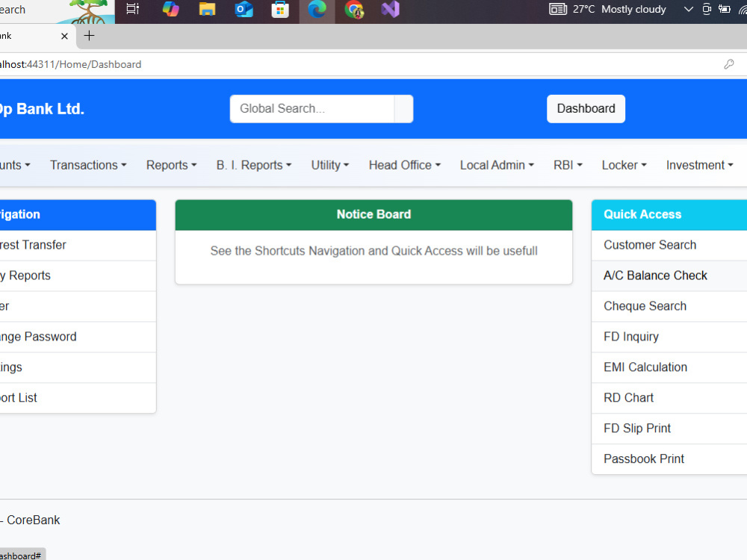Open Google Chrome from the taskbar
Image resolution: width=747 pixels, height=560 pixels.
(354, 10)
